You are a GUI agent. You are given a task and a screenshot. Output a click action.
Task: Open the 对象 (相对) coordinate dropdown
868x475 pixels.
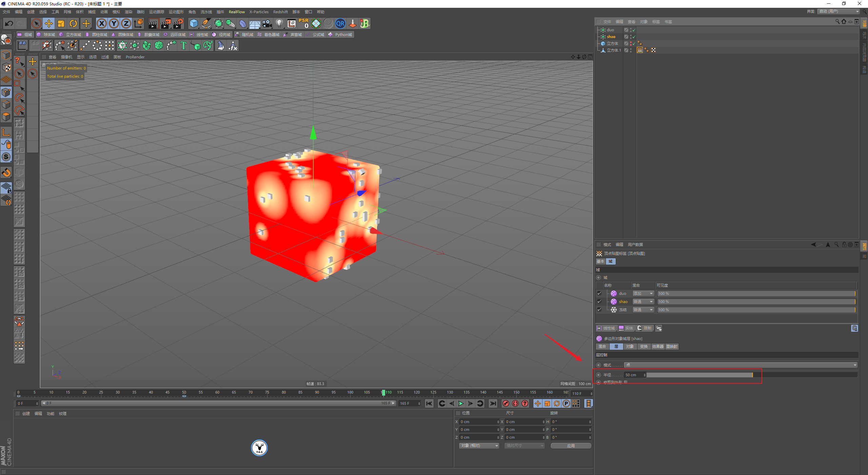click(479, 446)
